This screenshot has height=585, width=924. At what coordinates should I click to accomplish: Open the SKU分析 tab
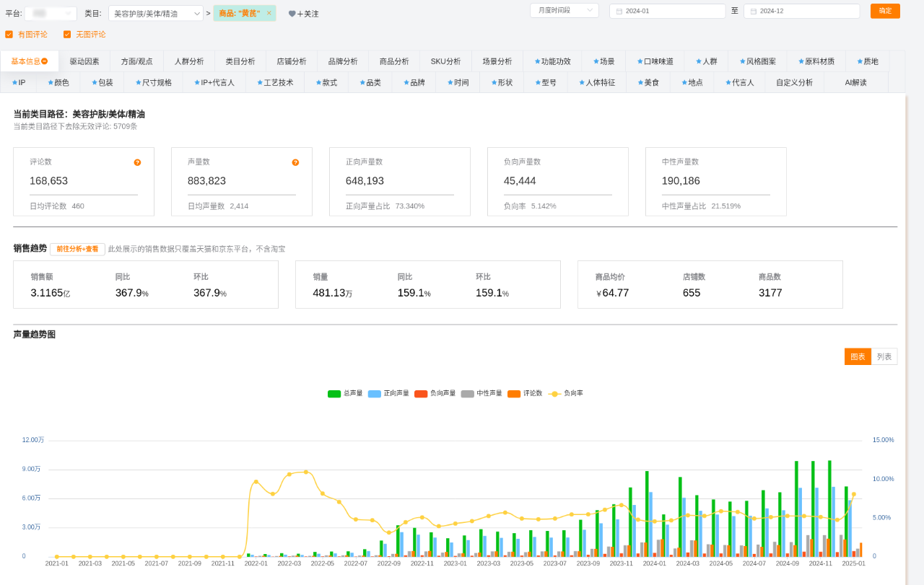[446, 61]
